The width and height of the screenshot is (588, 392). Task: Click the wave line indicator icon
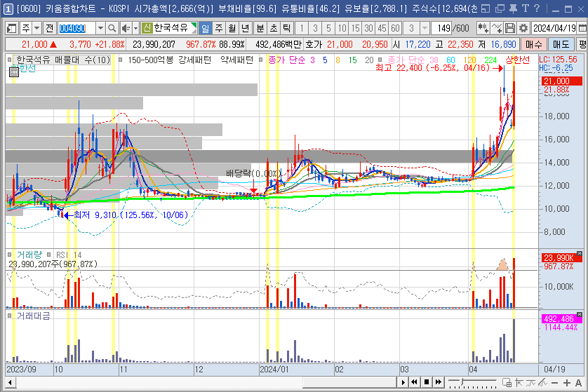pos(530,383)
